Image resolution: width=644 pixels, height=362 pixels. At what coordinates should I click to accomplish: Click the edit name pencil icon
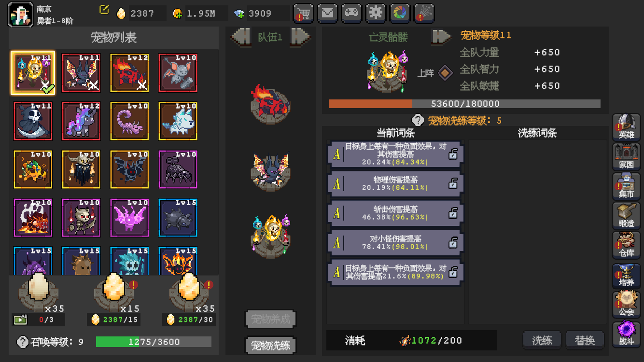(x=104, y=9)
